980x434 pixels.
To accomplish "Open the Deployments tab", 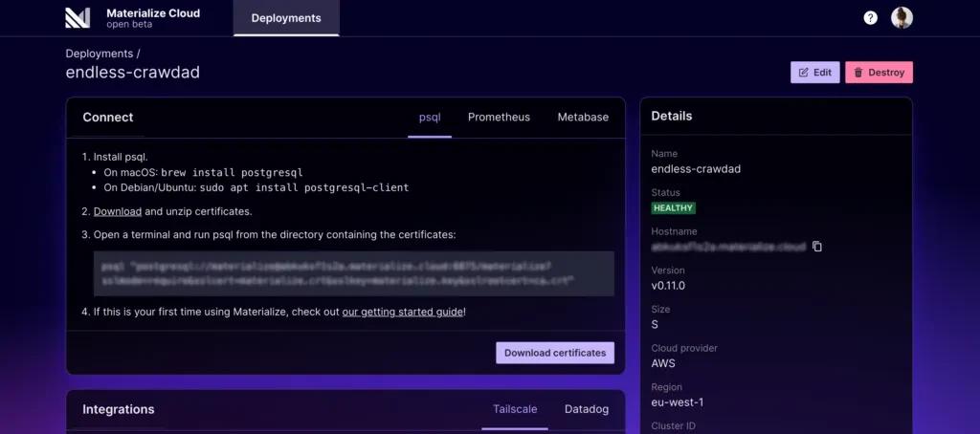I will (x=286, y=18).
